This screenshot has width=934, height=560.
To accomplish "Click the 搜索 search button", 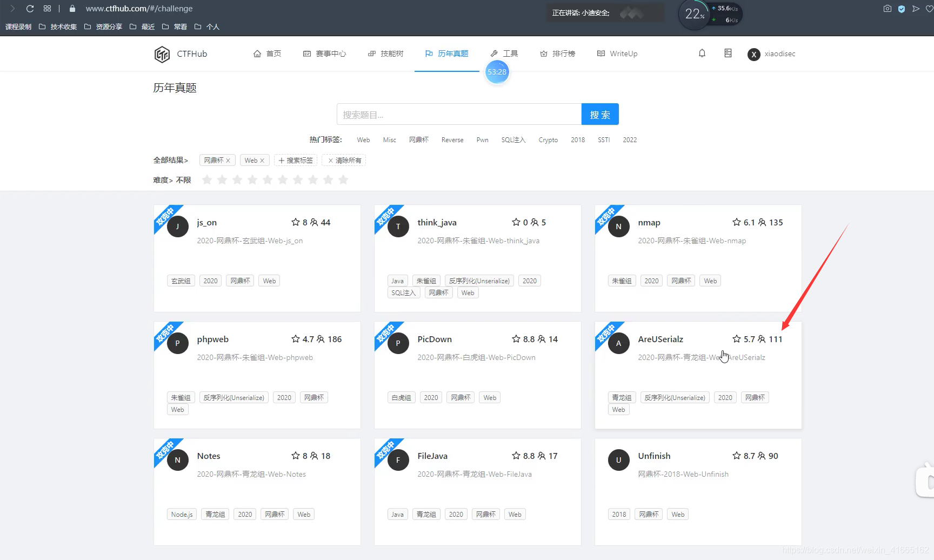I will (600, 115).
